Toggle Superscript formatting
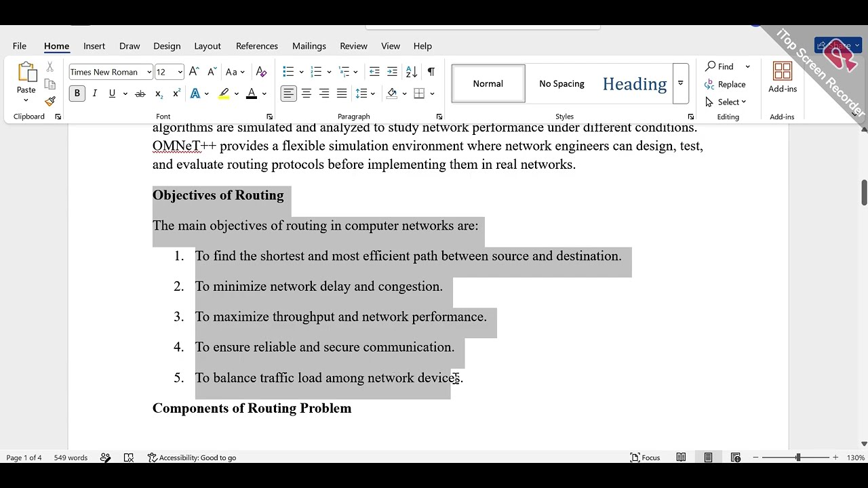The height and width of the screenshot is (488, 868). click(176, 94)
